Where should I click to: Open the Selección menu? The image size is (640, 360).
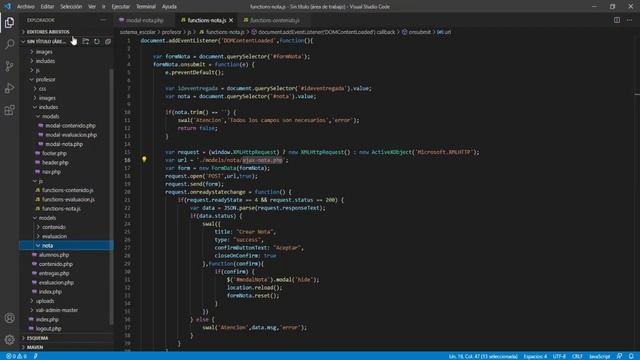71,7
